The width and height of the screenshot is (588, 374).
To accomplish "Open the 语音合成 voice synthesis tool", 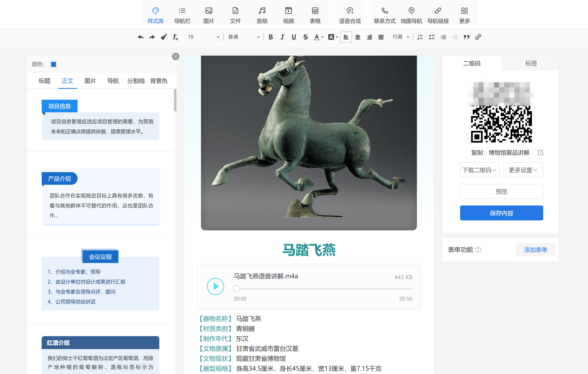I will coord(350,15).
